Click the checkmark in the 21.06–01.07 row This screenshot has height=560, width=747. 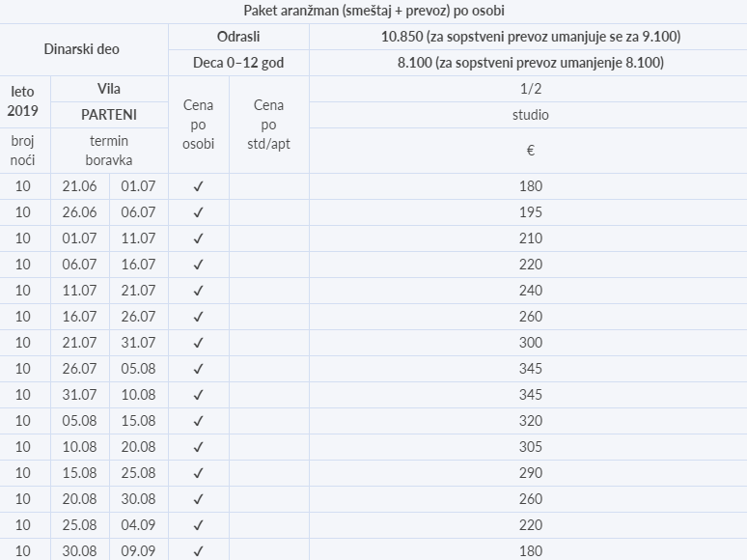(198, 186)
